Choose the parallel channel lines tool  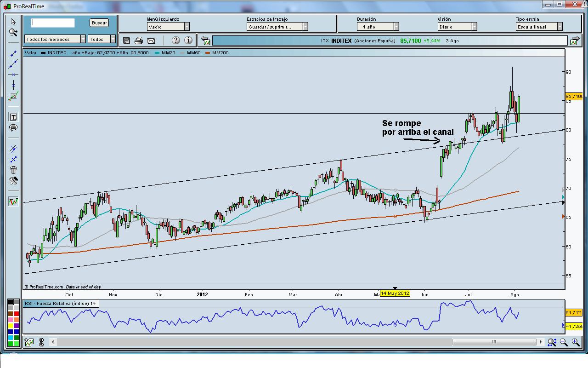(13, 149)
